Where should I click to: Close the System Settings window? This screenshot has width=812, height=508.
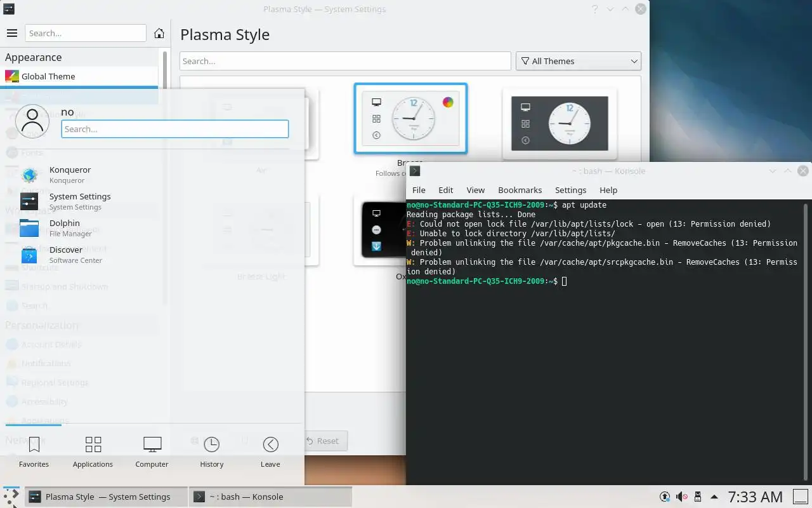point(641,9)
